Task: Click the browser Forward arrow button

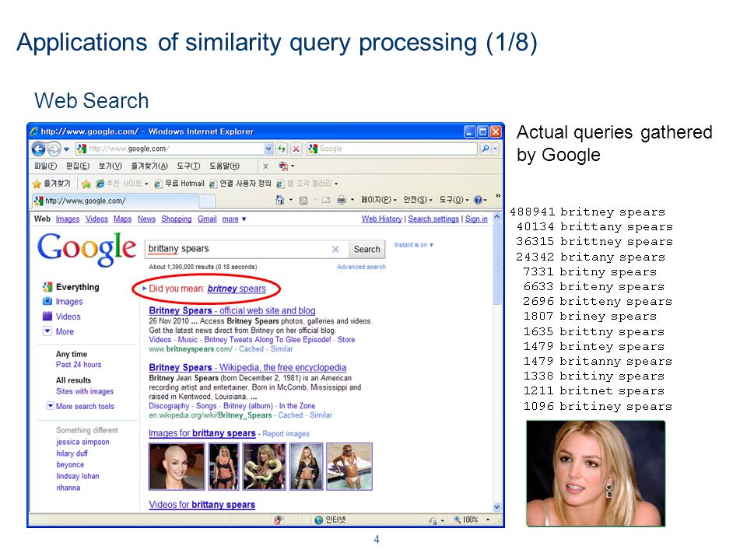Action: click(54, 149)
